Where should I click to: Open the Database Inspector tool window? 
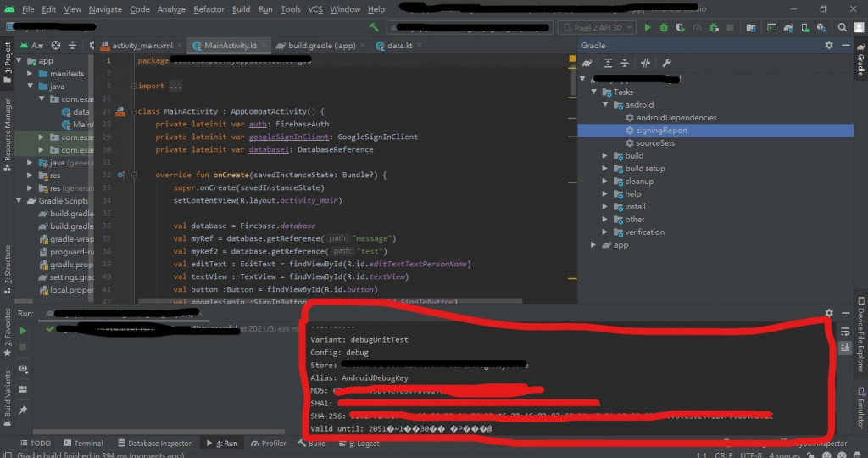tap(154, 443)
